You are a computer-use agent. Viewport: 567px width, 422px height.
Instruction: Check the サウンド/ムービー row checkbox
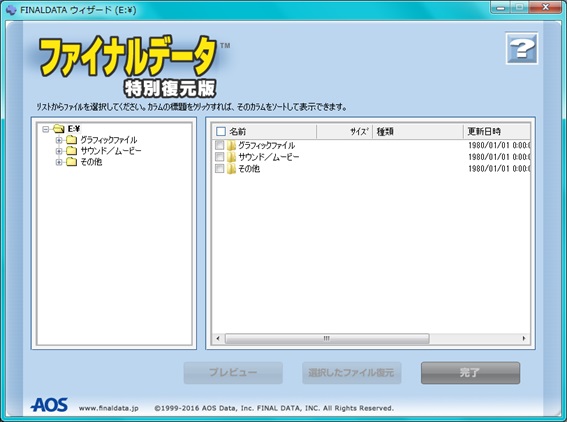(x=219, y=157)
